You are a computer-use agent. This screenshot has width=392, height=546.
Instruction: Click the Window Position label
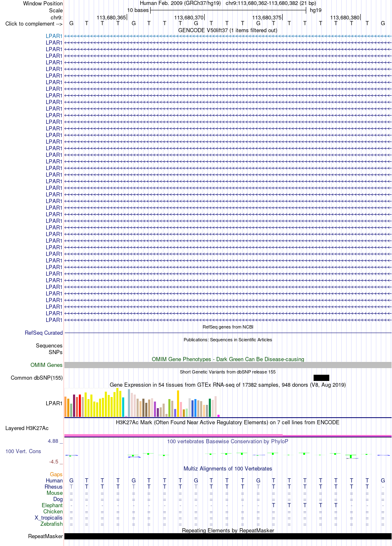[x=43, y=3]
